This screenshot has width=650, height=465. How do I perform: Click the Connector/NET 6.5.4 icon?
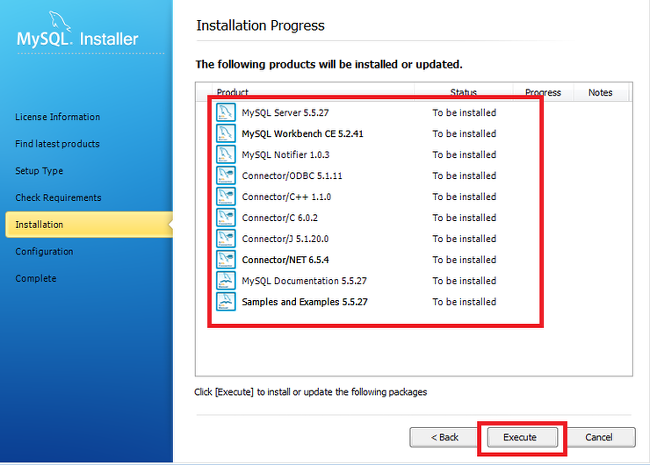[226, 259]
